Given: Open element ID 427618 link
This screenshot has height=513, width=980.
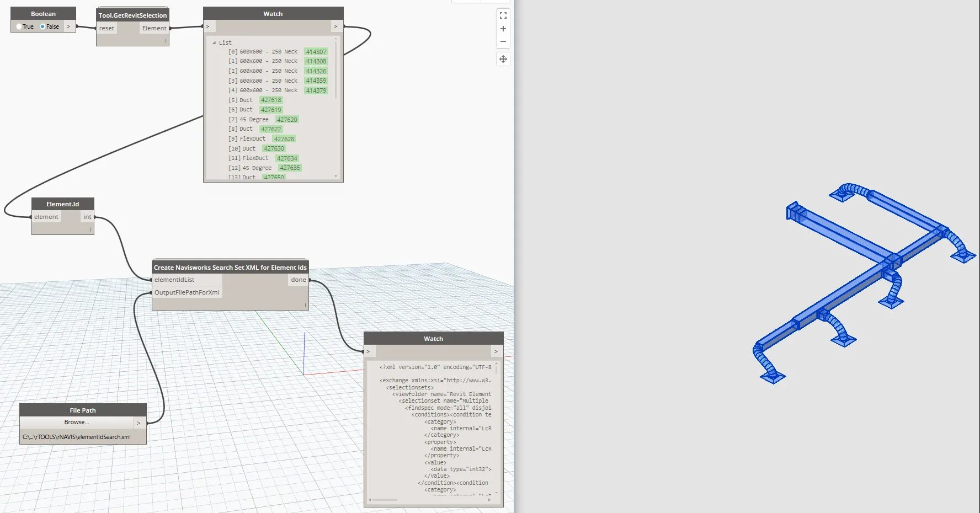Looking at the screenshot, I should pos(271,100).
